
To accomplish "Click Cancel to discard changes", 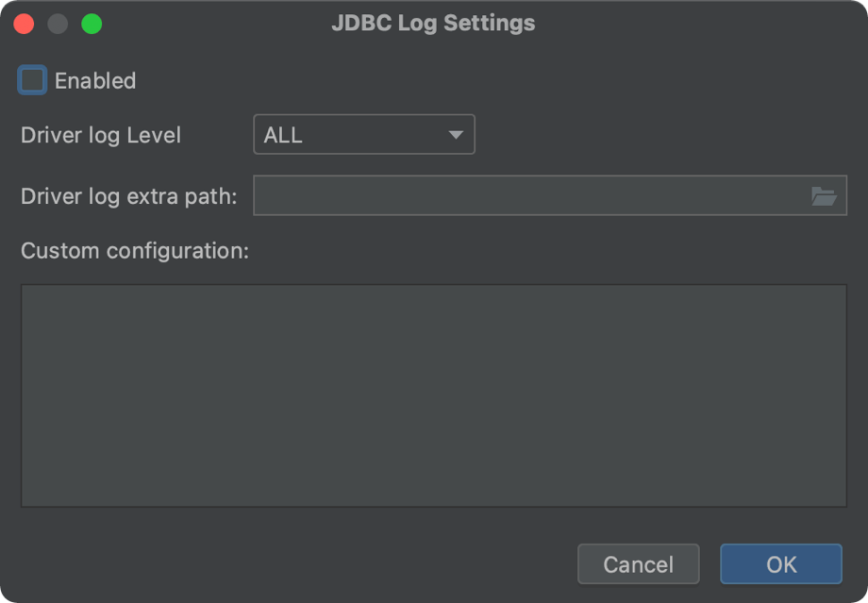I will click(x=638, y=563).
